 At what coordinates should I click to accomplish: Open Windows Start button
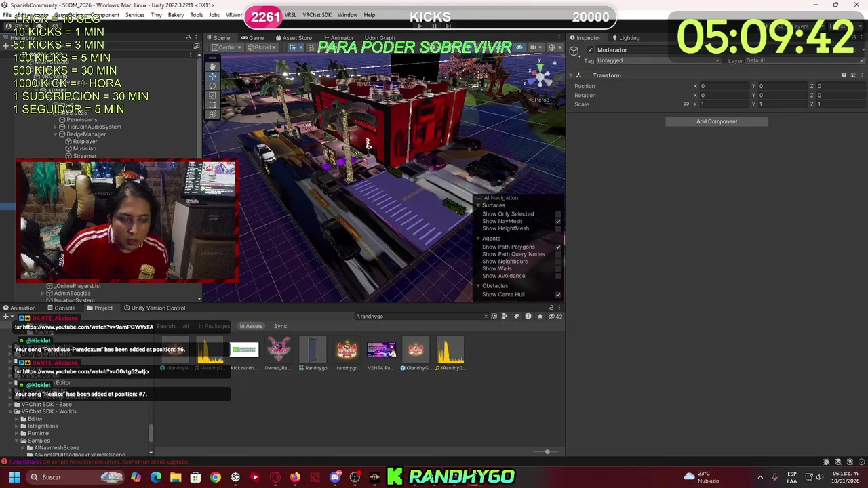pyautogui.click(x=14, y=477)
